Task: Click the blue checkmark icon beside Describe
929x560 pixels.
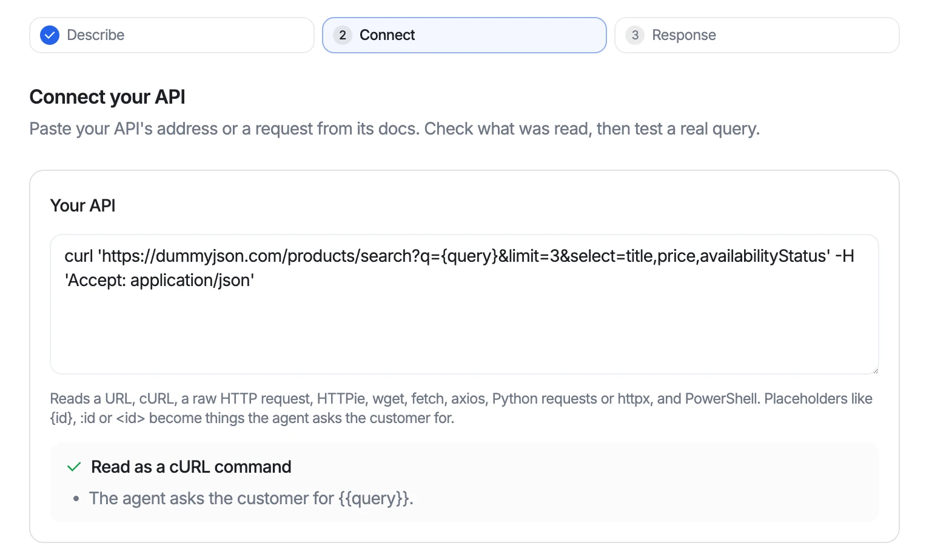Action: click(50, 35)
